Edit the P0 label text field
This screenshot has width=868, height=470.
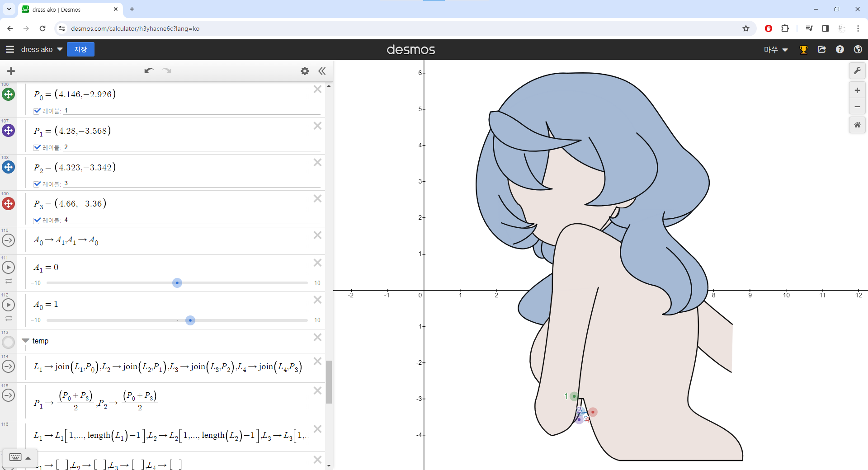pos(192,111)
